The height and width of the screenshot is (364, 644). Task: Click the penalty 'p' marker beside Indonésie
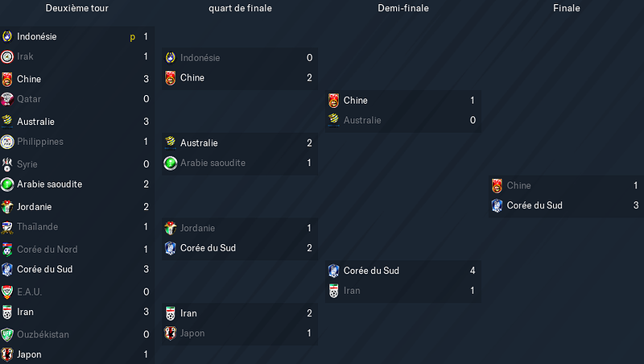(x=132, y=37)
